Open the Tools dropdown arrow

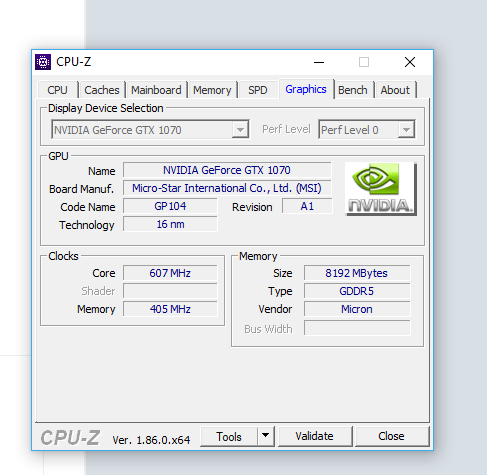tap(265, 436)
